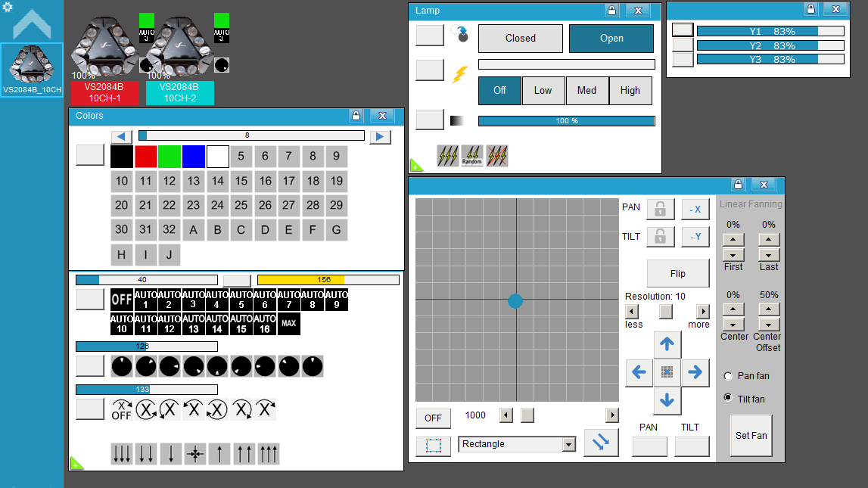This screenshot has width=868, height=488.
Task: Set strobe to Low
Action: (x=543, y=90)
